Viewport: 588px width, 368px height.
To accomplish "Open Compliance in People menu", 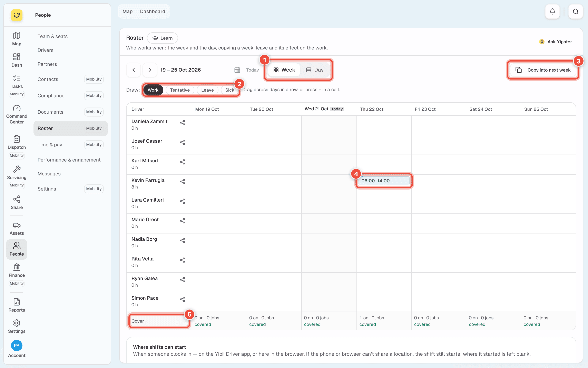I will click(70, 95).
